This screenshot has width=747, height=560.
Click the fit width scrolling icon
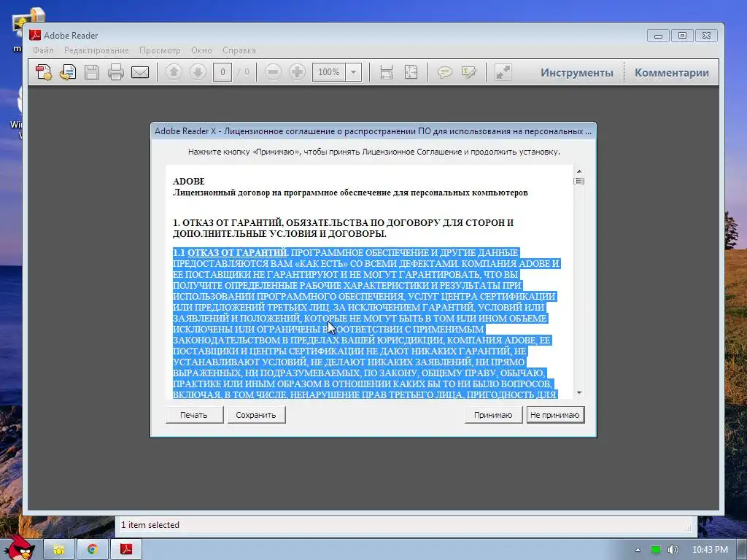(387, 72)
